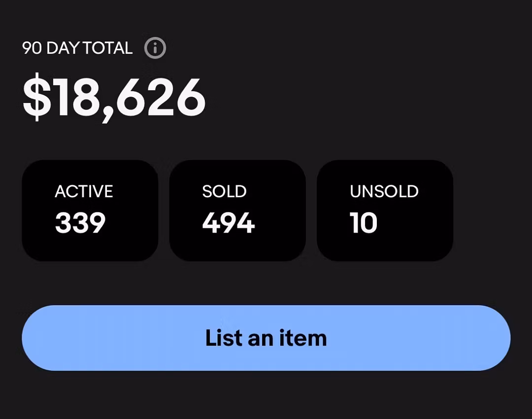Open the Sold listings card
532x419 pixels.
[x=237, y=210]
